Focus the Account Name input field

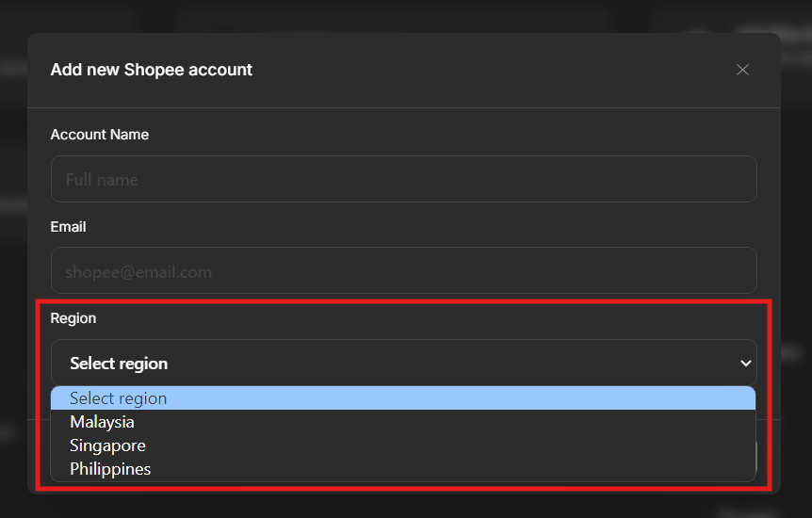(403, 179)
